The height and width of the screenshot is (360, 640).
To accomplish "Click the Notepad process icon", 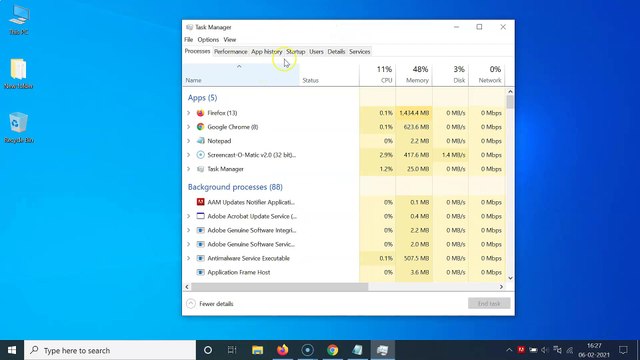I will click(200, 141).
